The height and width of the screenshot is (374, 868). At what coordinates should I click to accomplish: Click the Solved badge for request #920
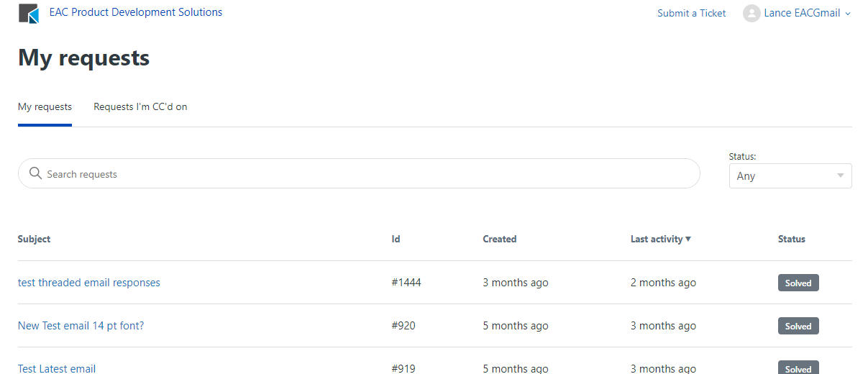coord(798,326)
